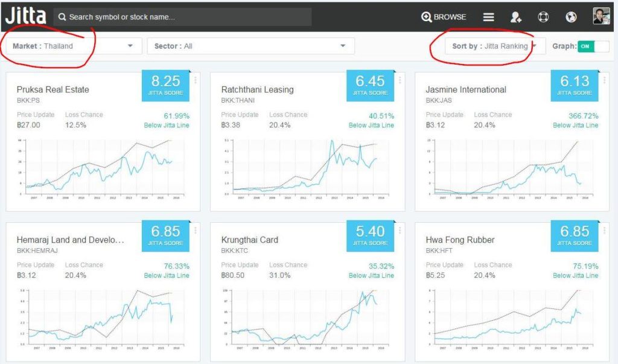The width and height of the screenshot is (618, 364).
Task: Toggle the Graph ON switch
Action: [593, 46]
